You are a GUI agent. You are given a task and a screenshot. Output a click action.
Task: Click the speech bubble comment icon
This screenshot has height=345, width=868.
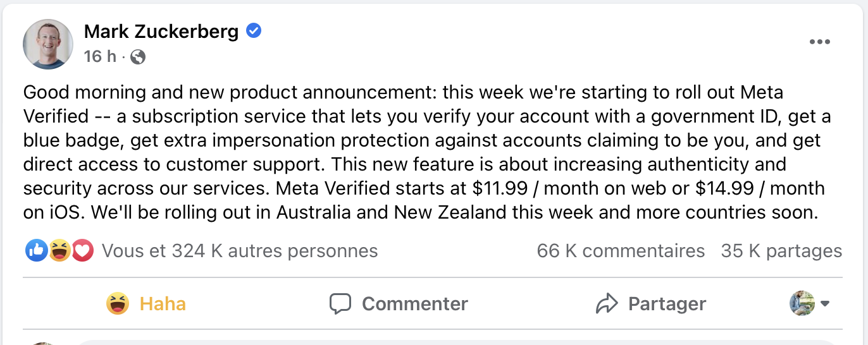point(340,304)
